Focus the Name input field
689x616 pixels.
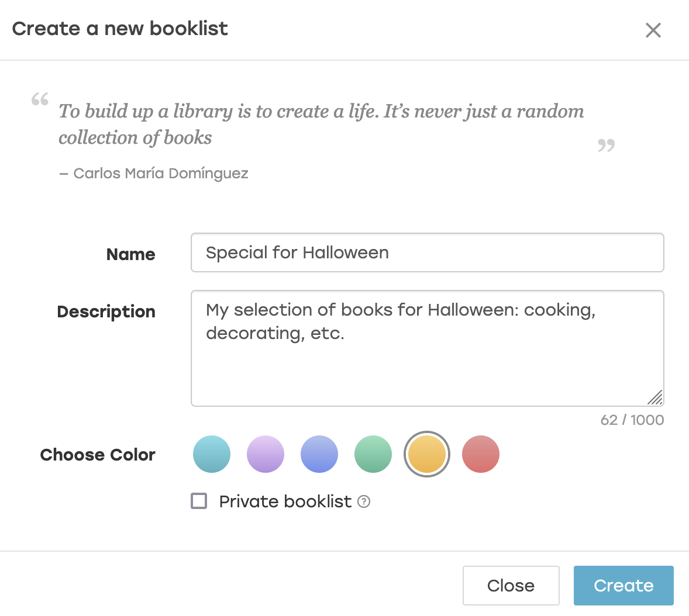427,252
